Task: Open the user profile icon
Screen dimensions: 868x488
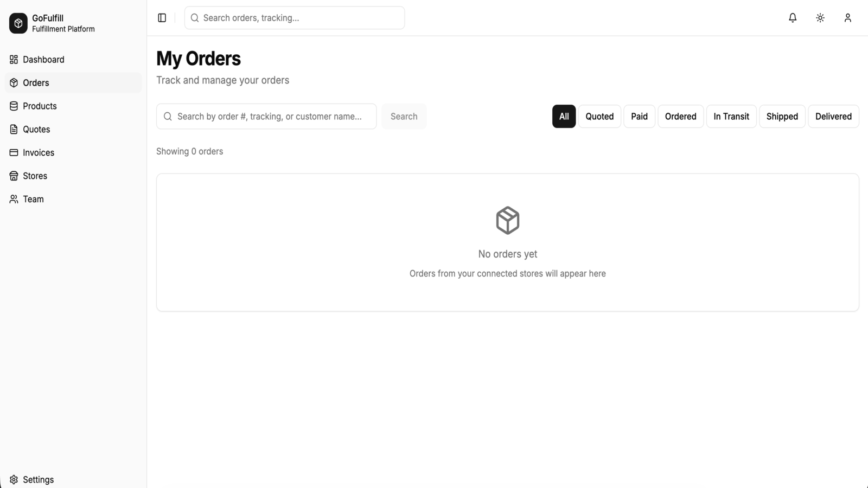Action: coord(848,18)
